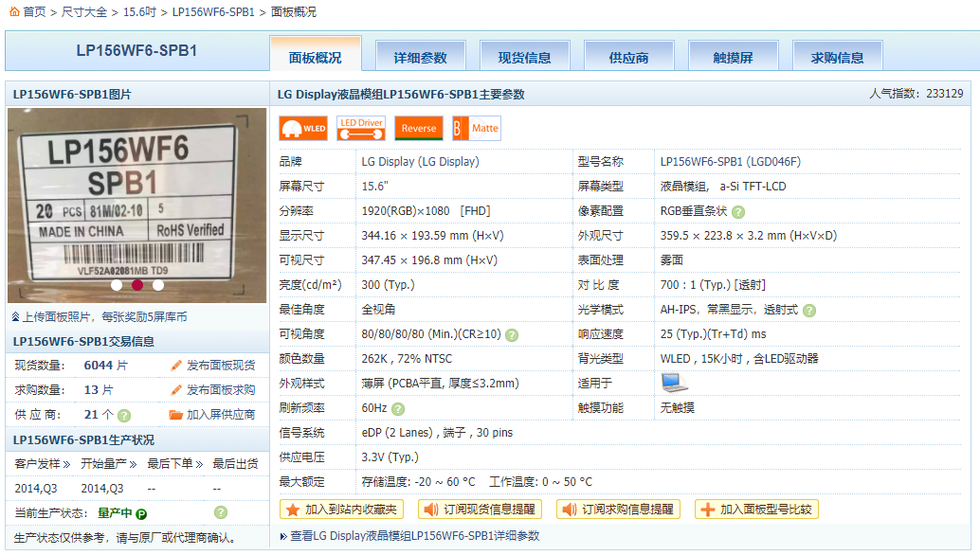
Task: Click the LED Driver badge icon
Action: (x=361, y=129)
